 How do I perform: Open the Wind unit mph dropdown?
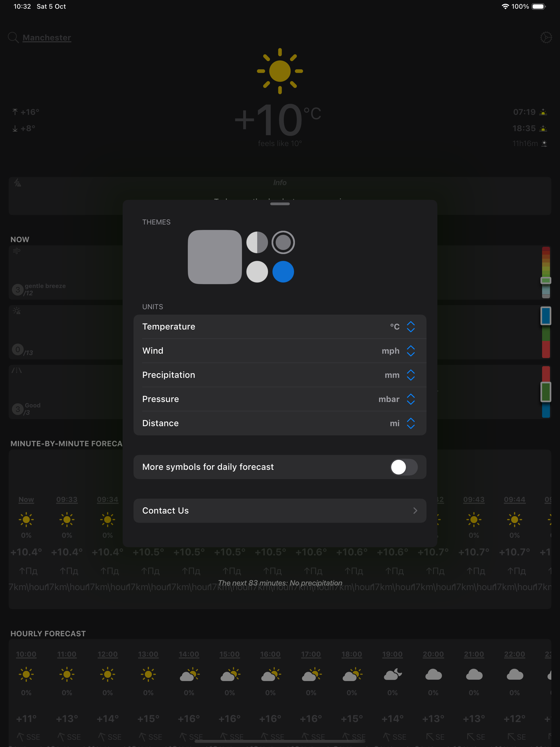(411, 351)
